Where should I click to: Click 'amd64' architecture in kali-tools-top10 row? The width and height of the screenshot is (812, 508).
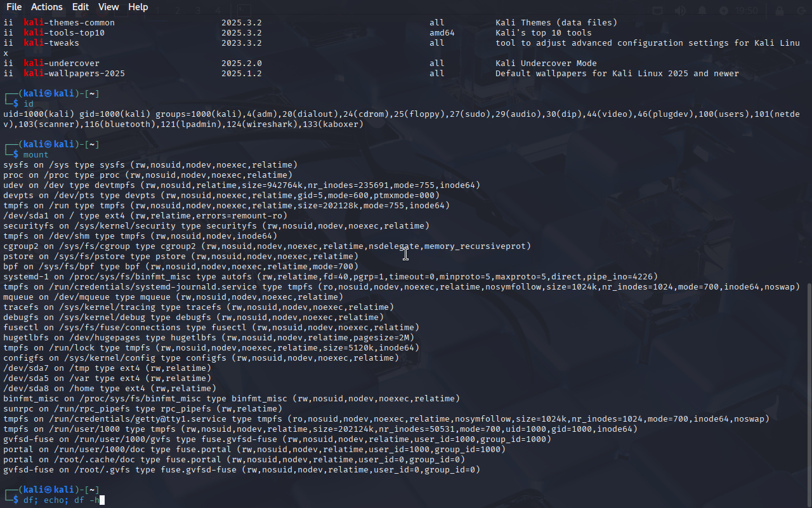[x=442, y=33]
